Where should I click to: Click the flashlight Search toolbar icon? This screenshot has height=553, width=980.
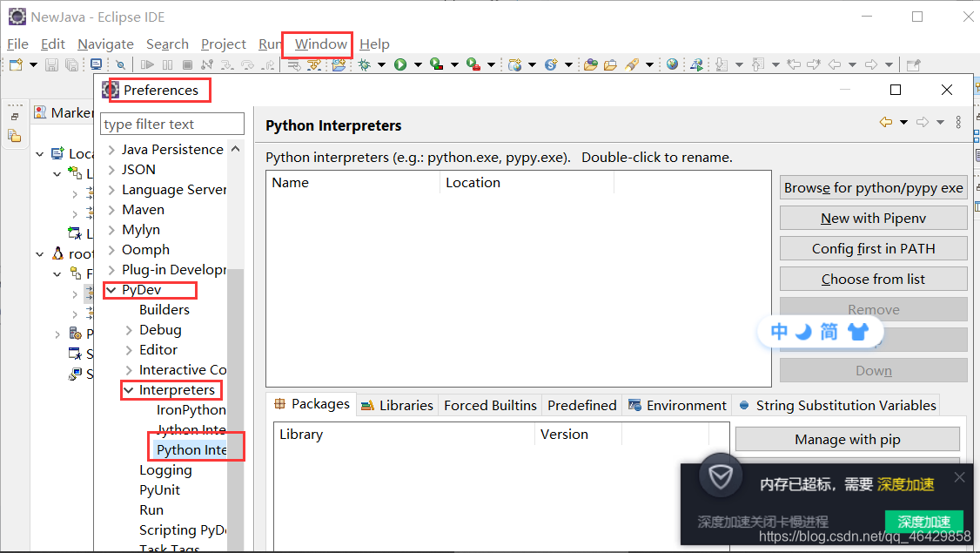tap(632, 64)
